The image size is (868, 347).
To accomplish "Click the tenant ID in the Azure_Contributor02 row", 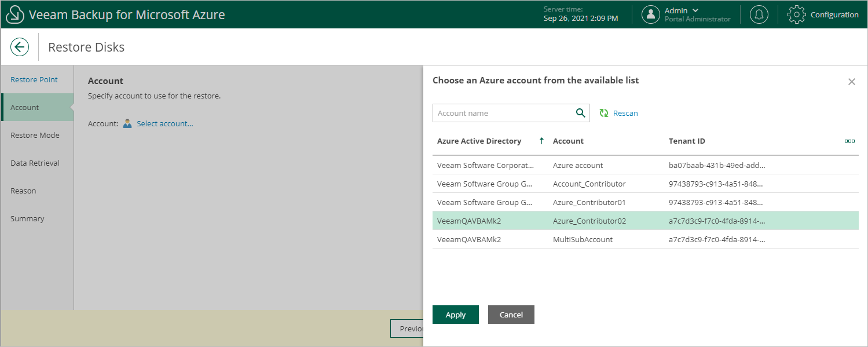I will 717,221.
